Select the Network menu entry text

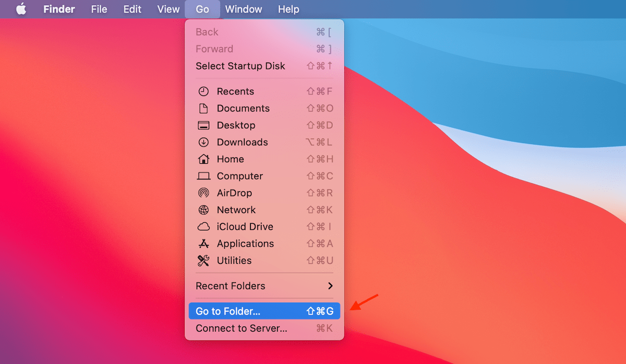point(236,210)
